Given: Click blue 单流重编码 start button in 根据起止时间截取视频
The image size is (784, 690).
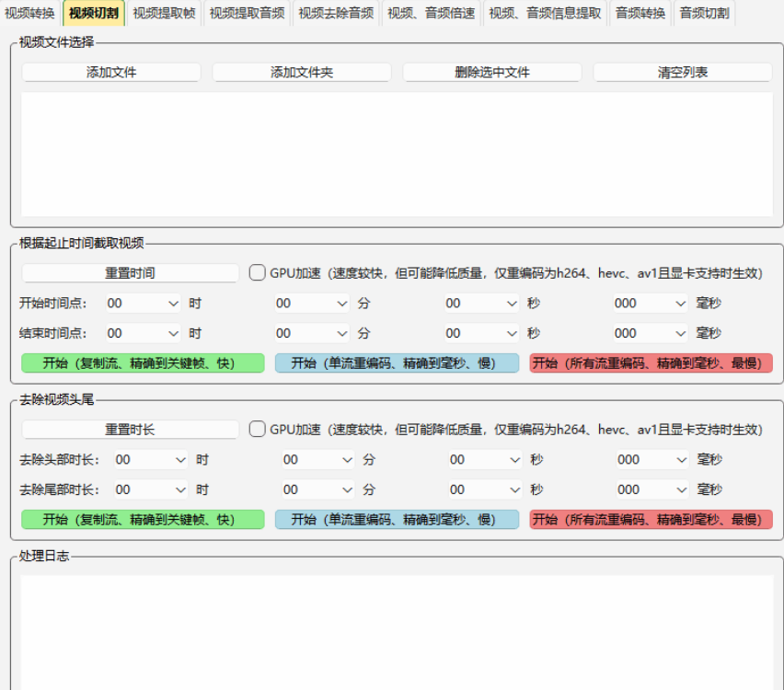Looking at the screenshot, I should (x=397, y=363).
